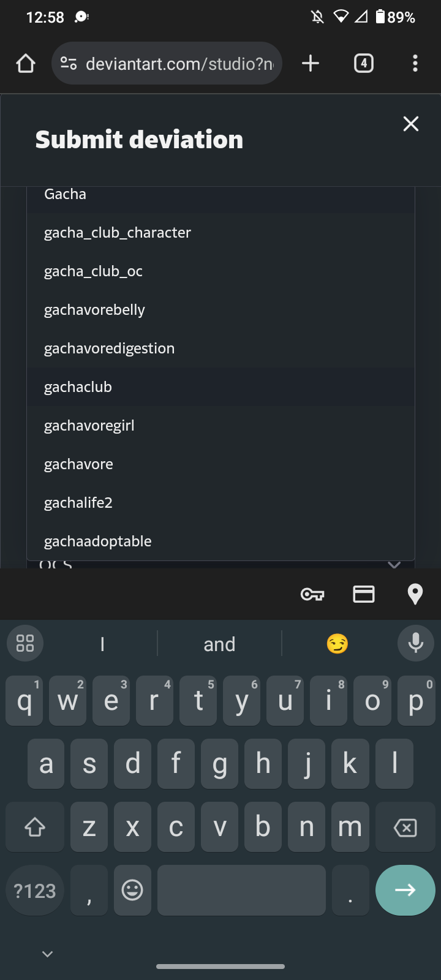Tap the addresses location pin icon
Screen dimensions: 441x980
click(415, 594)
